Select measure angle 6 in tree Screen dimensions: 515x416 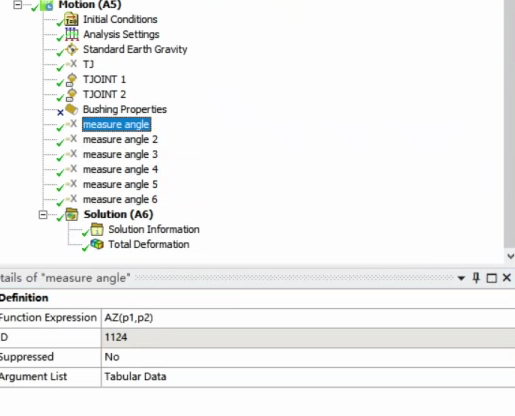click(x=120, y=199)
